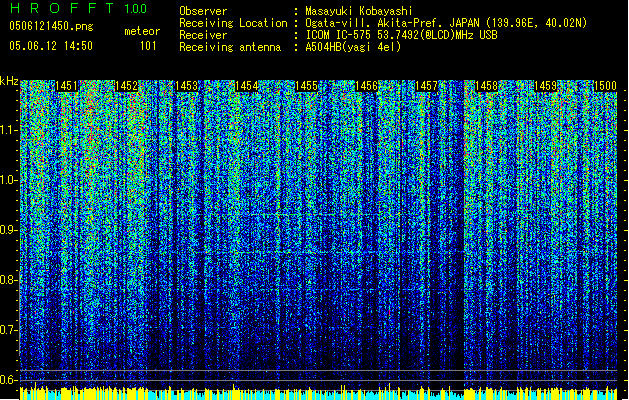Click the HROFFT 1.0.0 title text

[x=78, y=8]
